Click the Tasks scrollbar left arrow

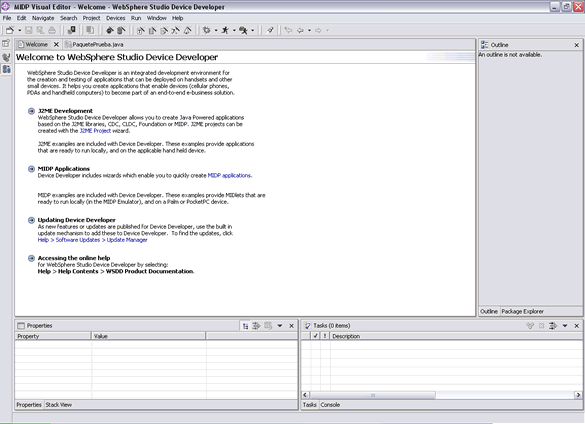pos(305,395)
